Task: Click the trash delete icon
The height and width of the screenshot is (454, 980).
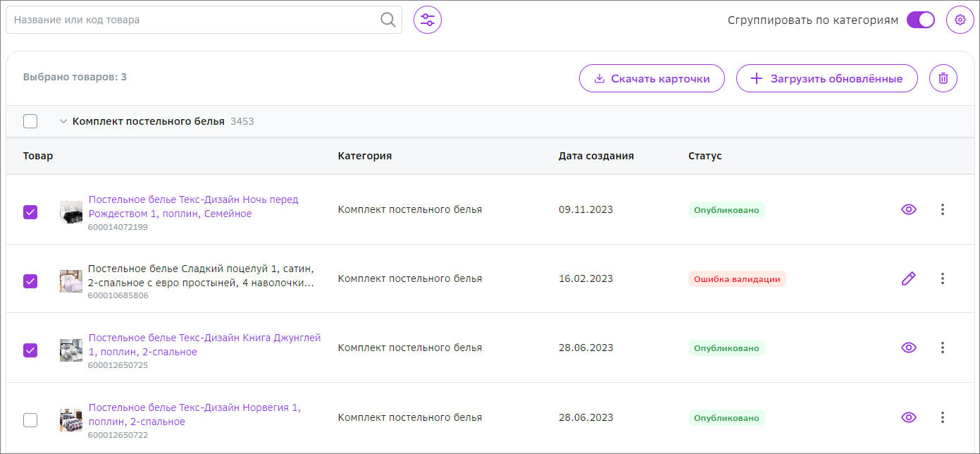Action: (x=943, y=78)
